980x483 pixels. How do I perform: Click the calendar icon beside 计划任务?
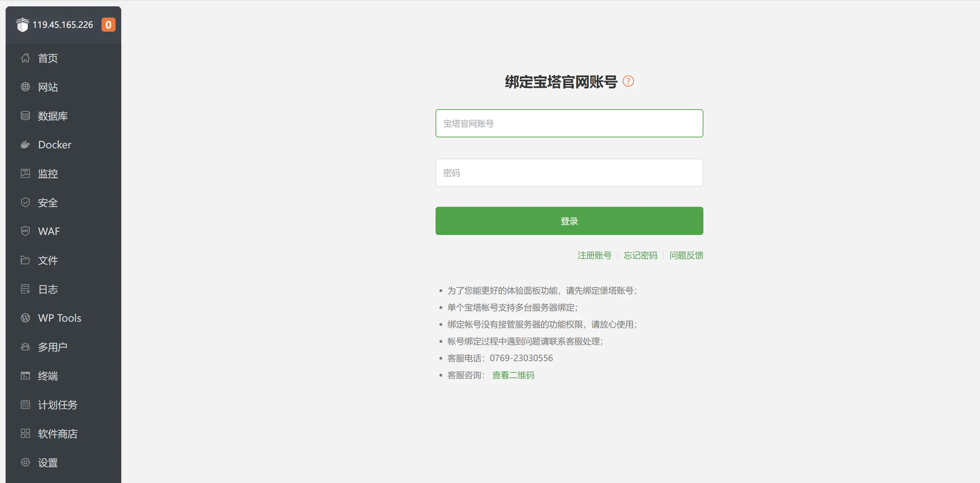click(25, 405)
